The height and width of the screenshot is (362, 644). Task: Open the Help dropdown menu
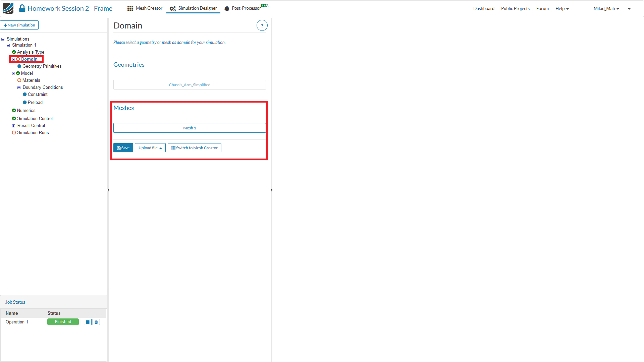tap(562, 9)
